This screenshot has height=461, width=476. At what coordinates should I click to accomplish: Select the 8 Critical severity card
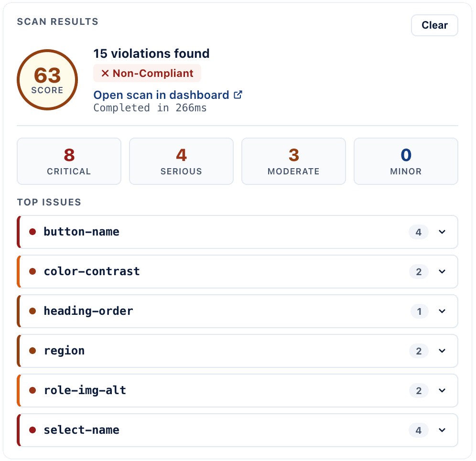click(69, 161)
